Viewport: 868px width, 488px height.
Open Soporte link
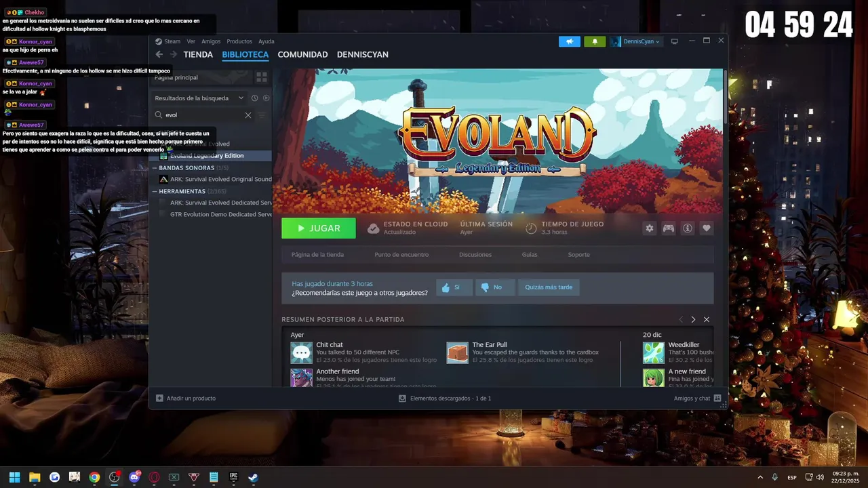click(578, 255)
